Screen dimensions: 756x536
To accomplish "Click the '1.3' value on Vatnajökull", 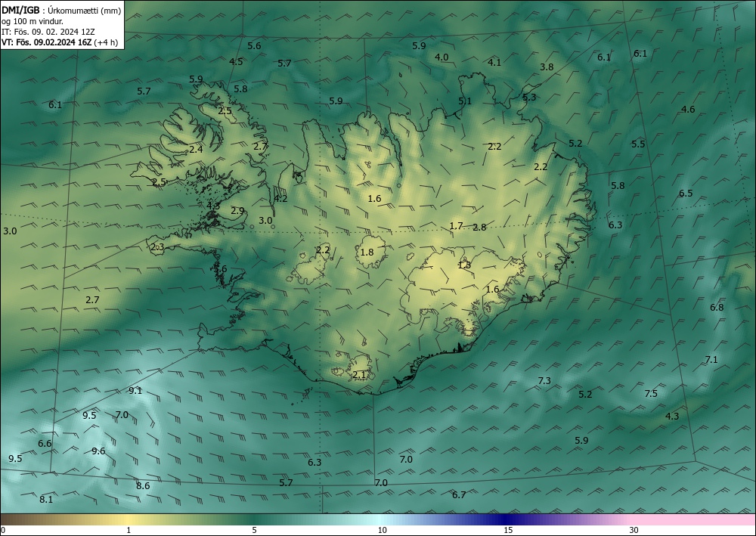I will (x=464, y=265).
